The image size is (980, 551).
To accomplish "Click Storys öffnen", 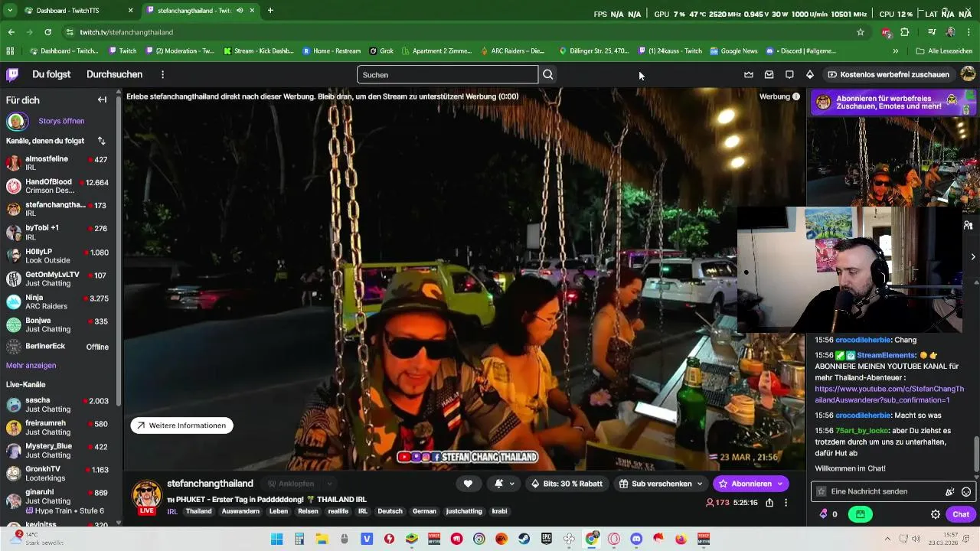I will 61,121.
